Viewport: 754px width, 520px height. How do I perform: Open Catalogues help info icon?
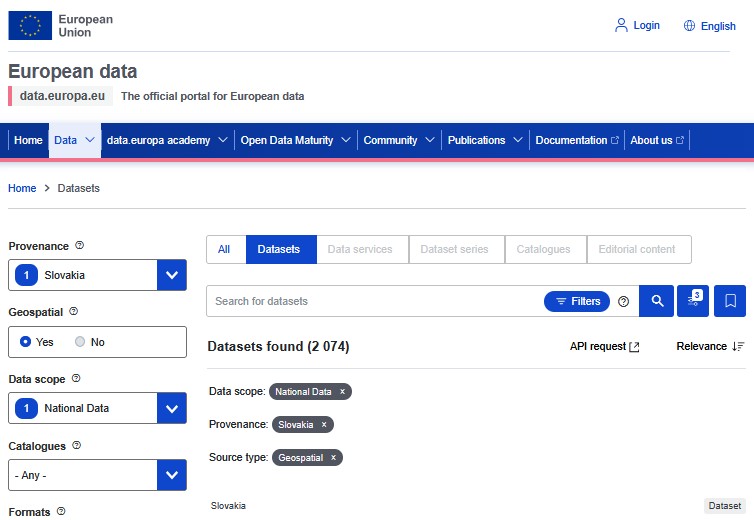point(76,445)
